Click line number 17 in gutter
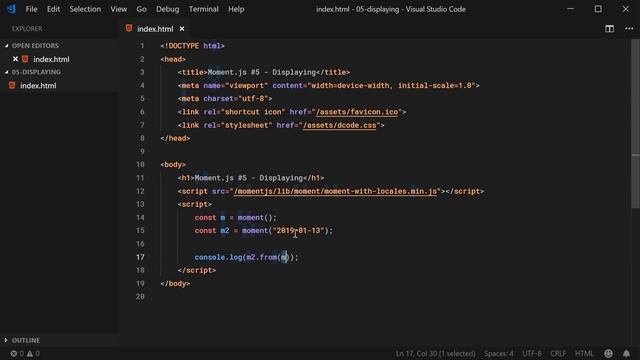640x360 pixels. [140, 257]
